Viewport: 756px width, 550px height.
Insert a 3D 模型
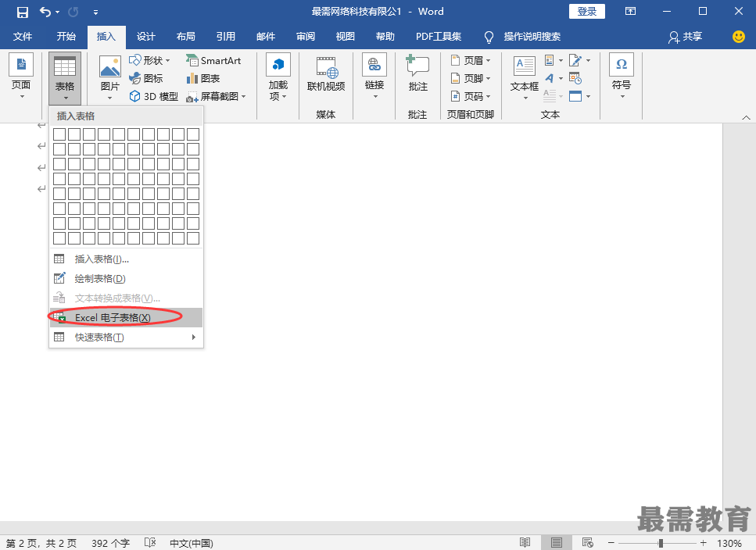tap(154, 96)
